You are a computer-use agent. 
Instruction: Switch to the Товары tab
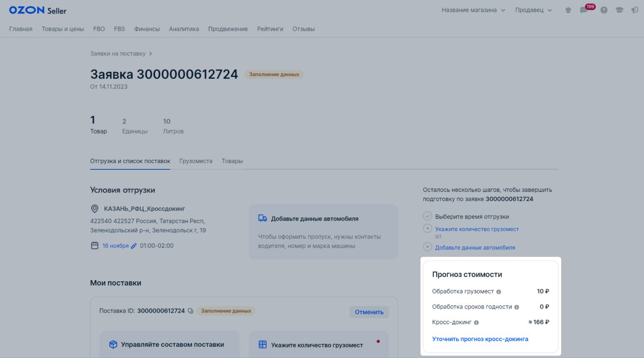232,161
